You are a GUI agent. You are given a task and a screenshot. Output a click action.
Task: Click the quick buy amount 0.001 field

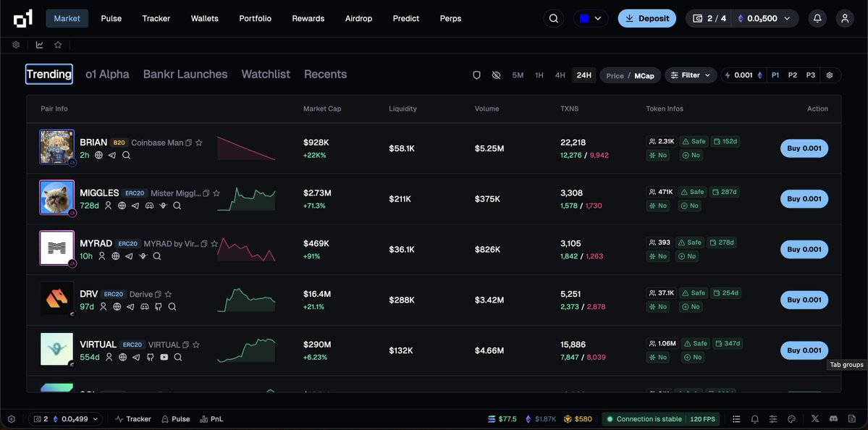tap(743, 75)
